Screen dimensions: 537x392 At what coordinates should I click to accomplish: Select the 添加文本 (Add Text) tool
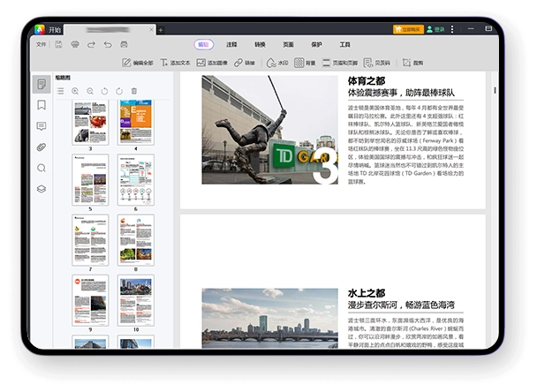[x=175, y=63]
